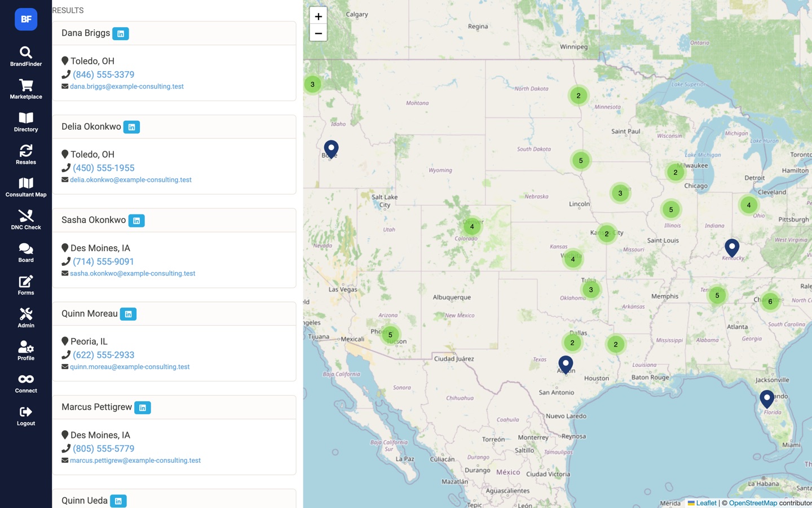Zoom out on the map

(x=319, y=33)
